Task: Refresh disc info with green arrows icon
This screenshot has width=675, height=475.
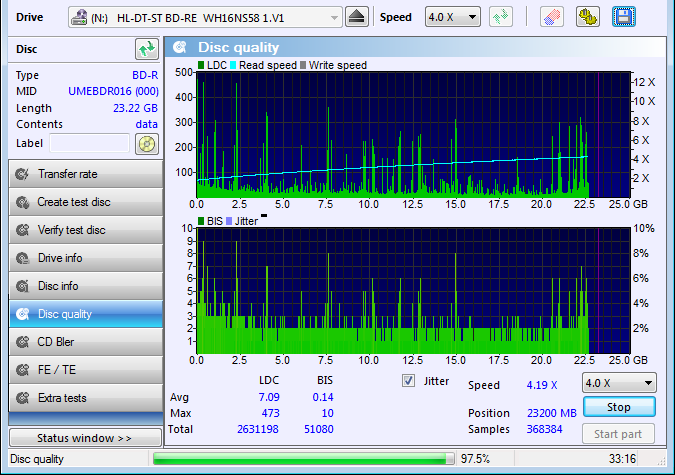Action: tap(147, 49)
